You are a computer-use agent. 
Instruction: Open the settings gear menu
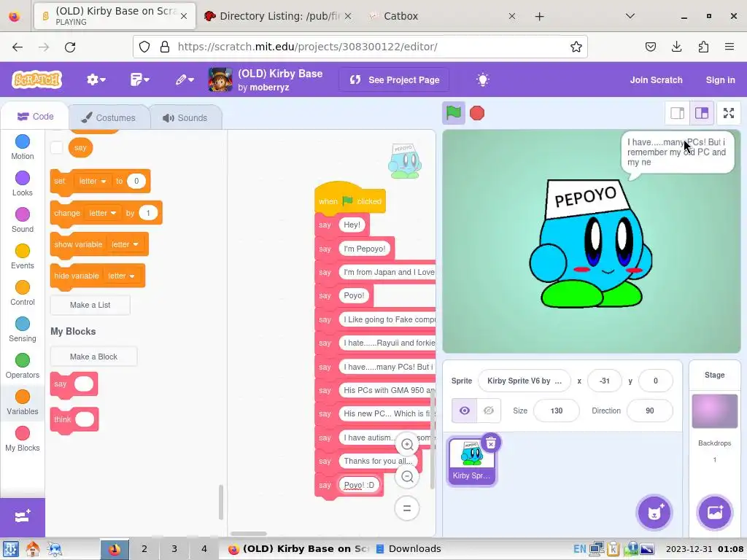pos(96,79)
